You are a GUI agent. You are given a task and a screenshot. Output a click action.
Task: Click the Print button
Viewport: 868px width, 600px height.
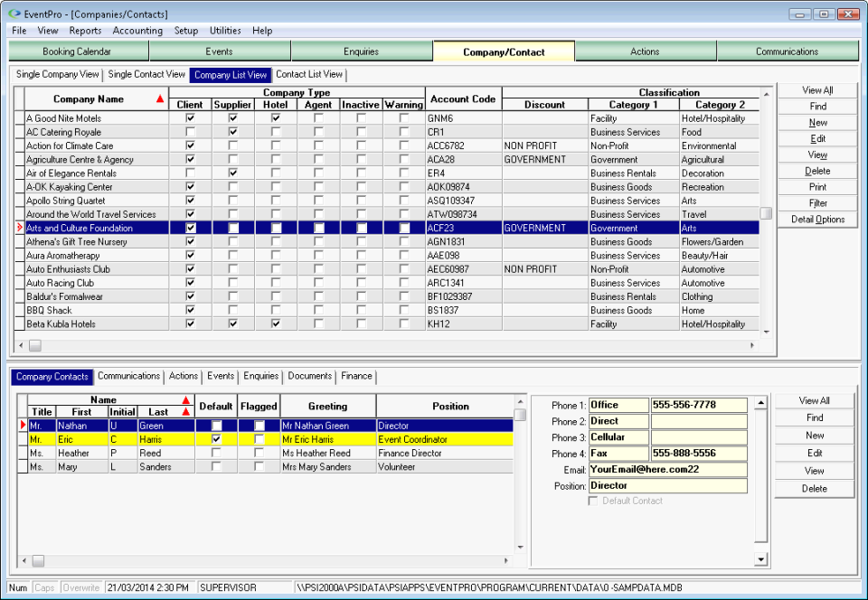(x=817, y=187)
